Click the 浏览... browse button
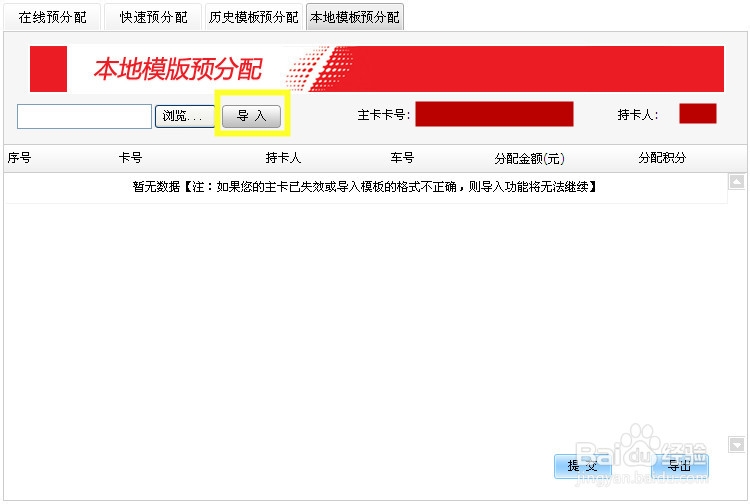 (185, 116)
